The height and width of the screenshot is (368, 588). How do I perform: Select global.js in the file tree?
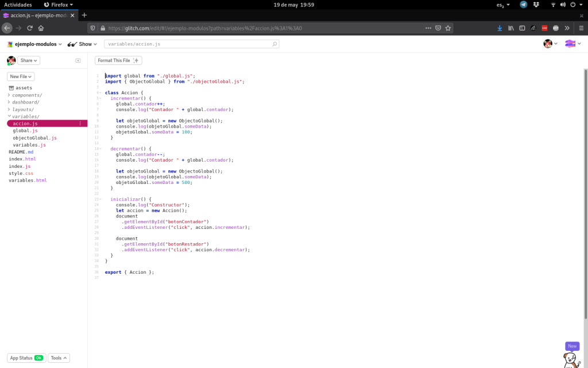click(25, 131)
